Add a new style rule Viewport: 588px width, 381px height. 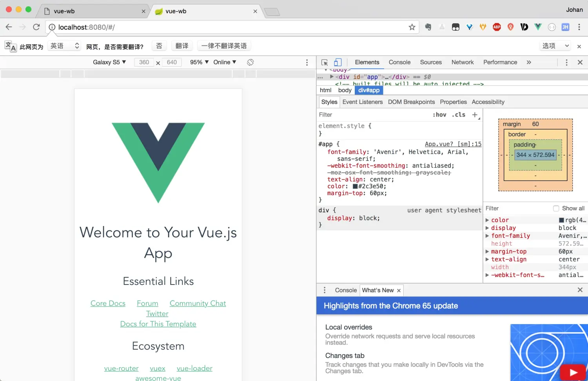(x=475, y=115)
